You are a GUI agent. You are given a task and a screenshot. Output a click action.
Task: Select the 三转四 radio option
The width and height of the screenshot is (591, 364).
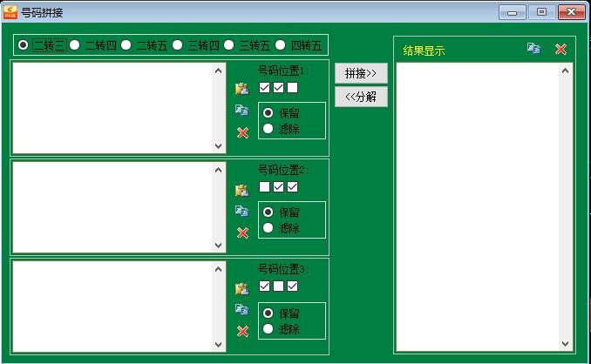[196, 45]
